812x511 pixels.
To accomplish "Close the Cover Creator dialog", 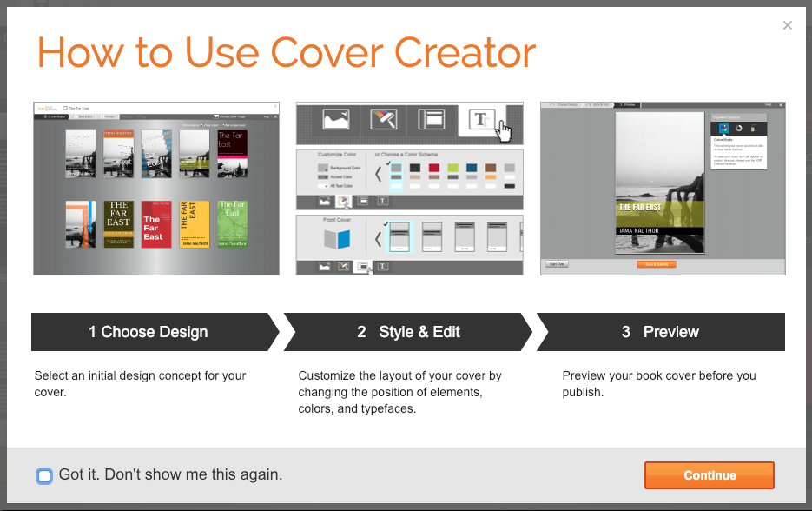I will (787, 25).
